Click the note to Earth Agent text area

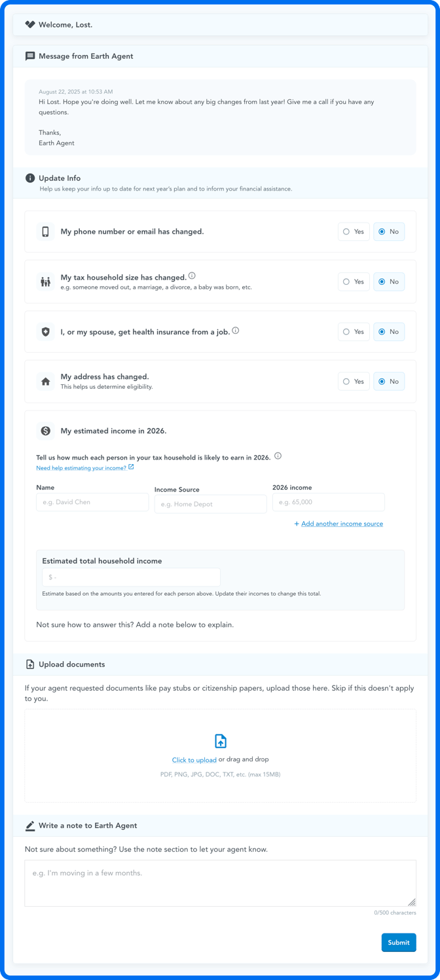pos(220,883)
